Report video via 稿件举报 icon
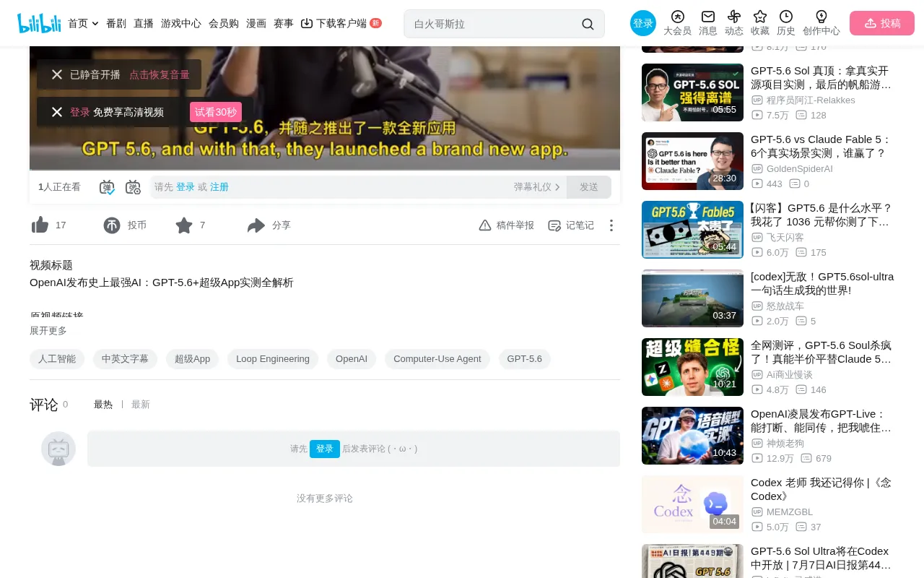 point(485,225)
